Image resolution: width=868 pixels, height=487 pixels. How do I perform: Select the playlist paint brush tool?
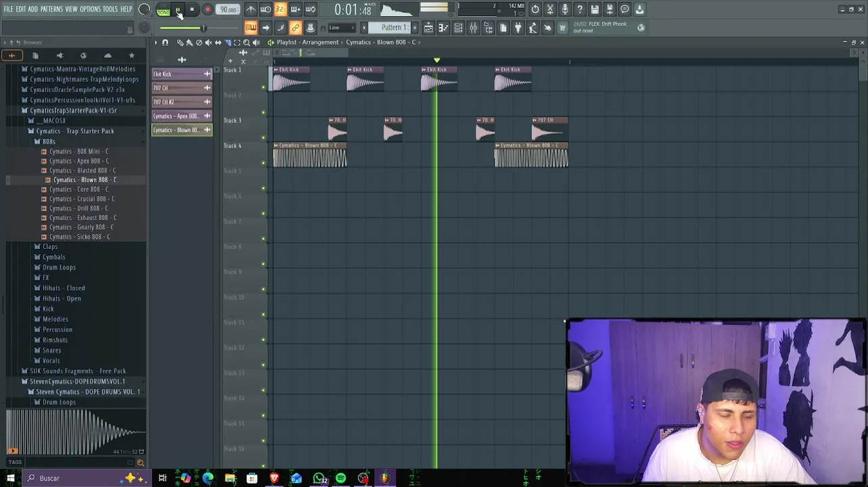coord(189,43)
